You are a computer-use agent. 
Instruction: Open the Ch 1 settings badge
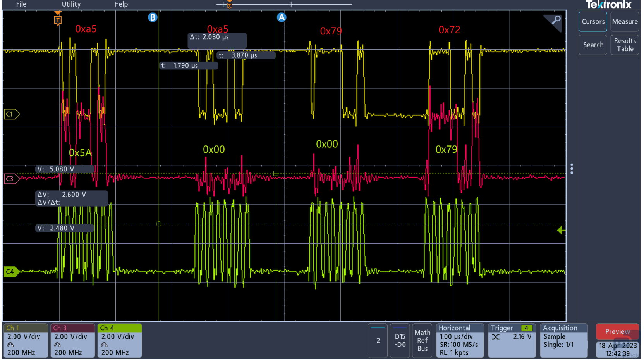pyautogui.click(x=26, y=340)
